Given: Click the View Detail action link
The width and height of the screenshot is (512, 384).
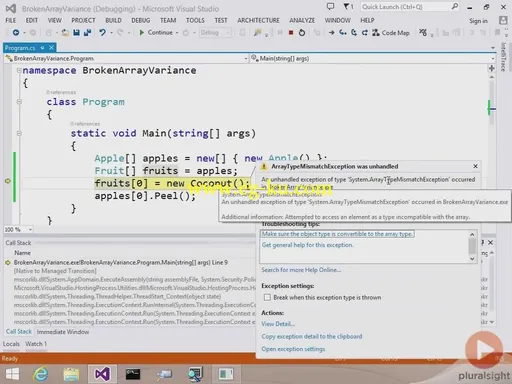Looking at the screenshot, I should 278,324.
